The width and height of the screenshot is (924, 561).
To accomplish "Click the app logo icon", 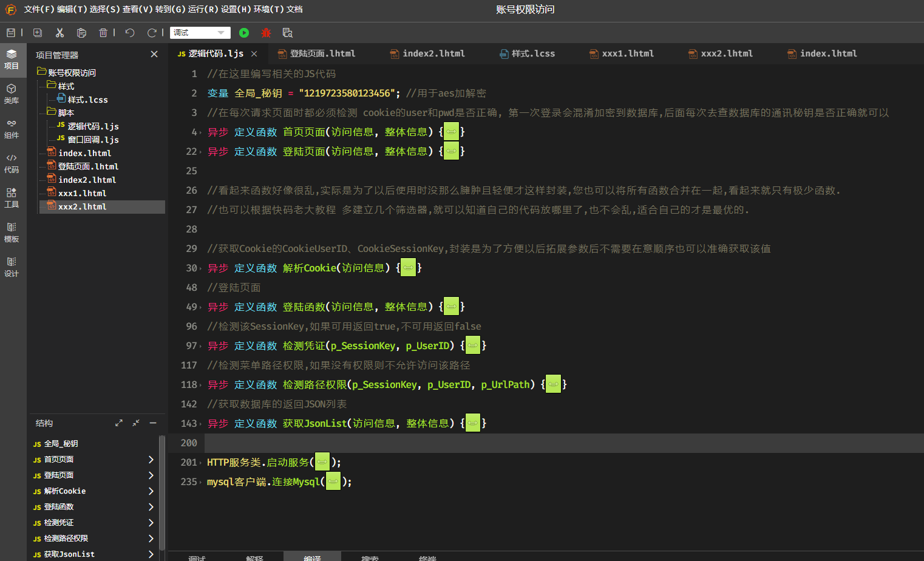I will pos(11,10).
